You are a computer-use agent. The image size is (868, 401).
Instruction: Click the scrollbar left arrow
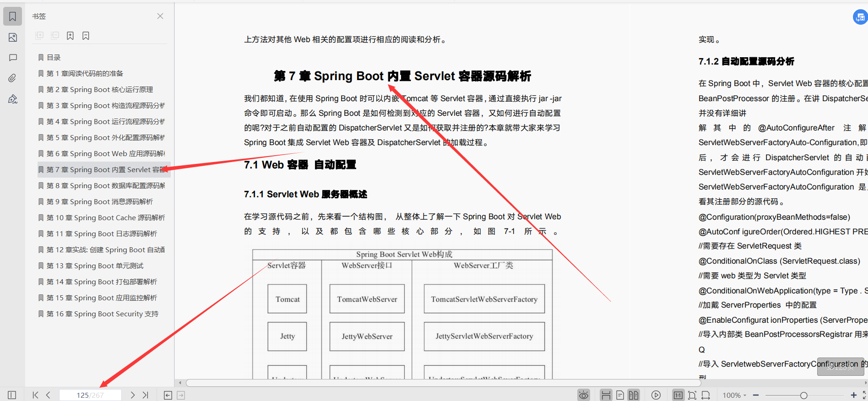180,383
